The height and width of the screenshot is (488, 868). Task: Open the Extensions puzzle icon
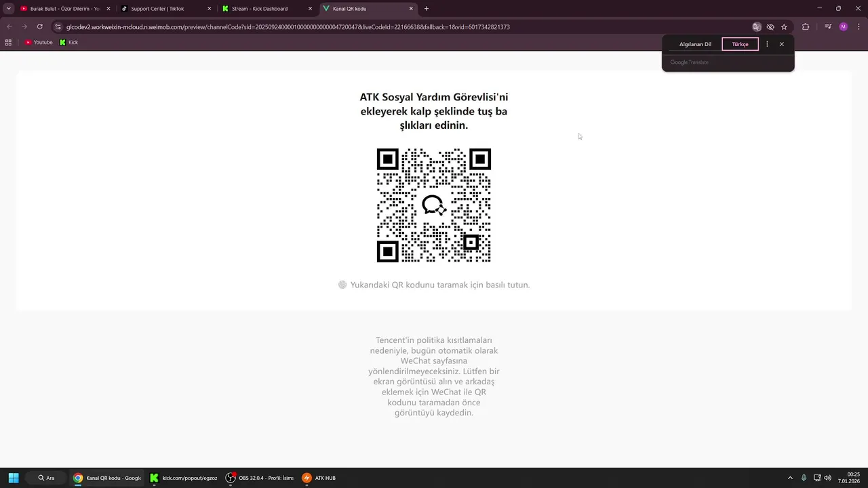(x=806, y=27)
